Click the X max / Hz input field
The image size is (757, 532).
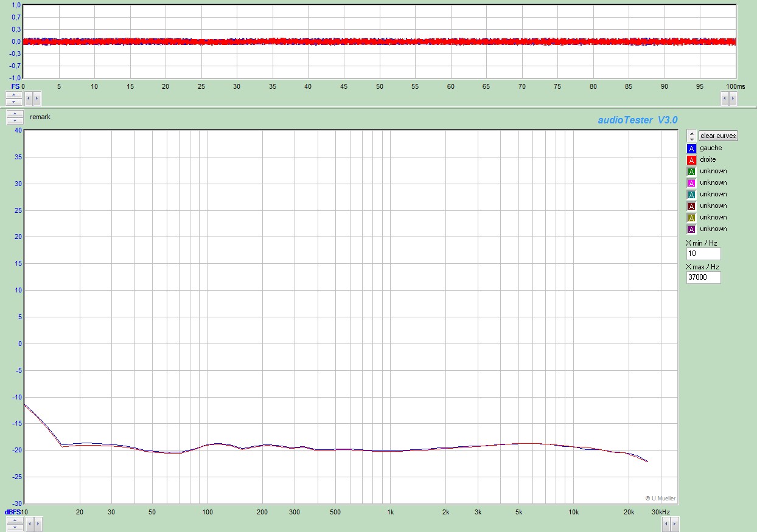(703, 277)
